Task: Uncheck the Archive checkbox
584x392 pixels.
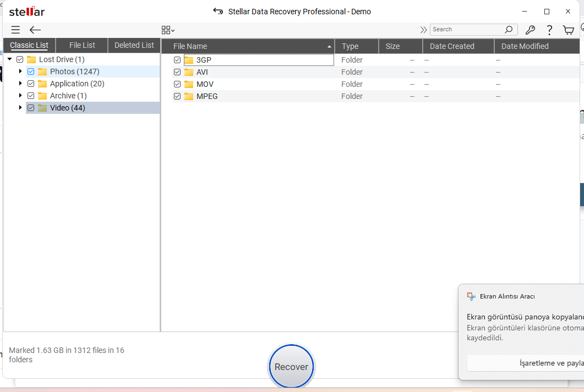Action: point(31,96)
